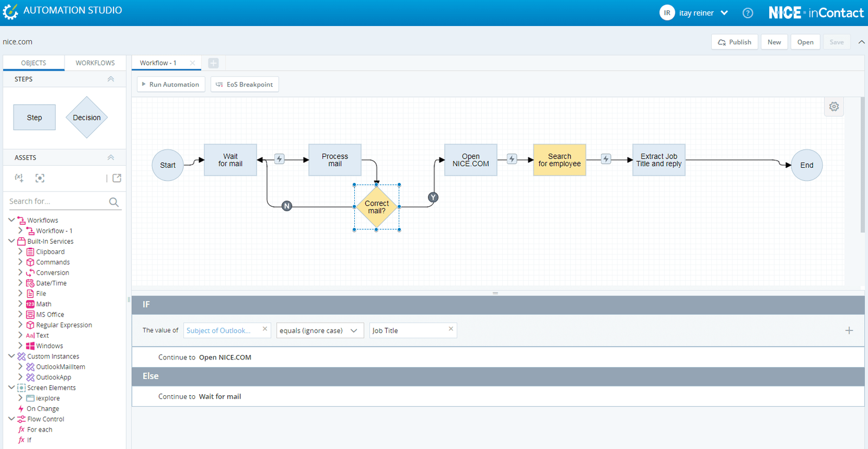Click the capture screen element icon
The image size is (868, 449).
point(40,178)
